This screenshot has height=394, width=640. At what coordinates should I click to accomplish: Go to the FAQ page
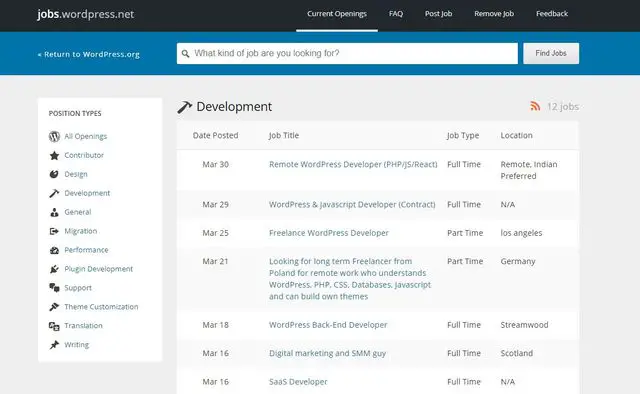point(396,14)
